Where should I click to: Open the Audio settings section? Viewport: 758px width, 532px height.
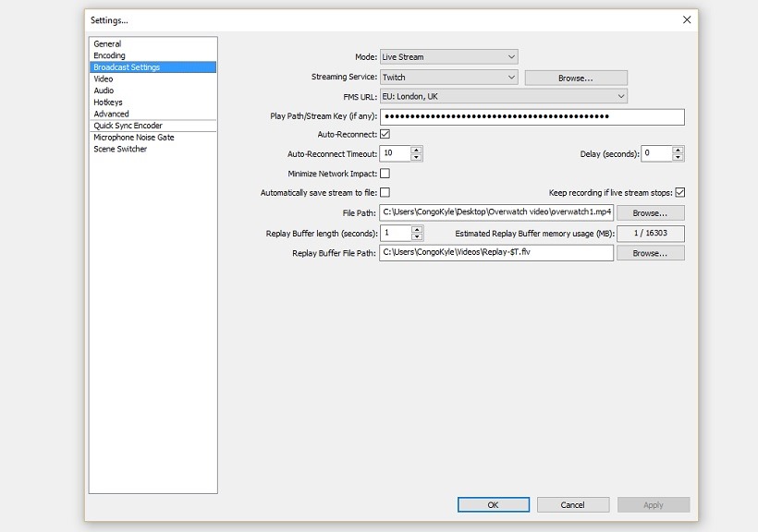tap(153, 91)
